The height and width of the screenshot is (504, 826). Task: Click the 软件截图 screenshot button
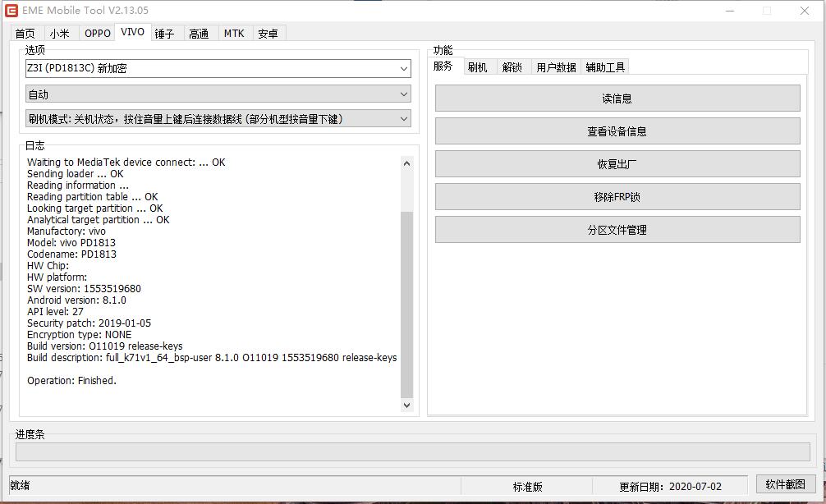pos(786,484)
